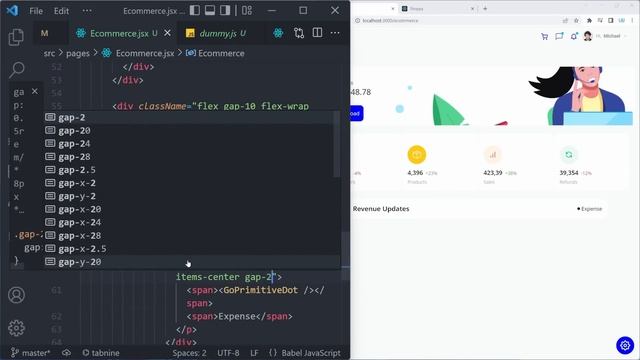This screenshot has width=640, height=360.
Task: Open the chat icon in browser page
Action: pos(559,37)
